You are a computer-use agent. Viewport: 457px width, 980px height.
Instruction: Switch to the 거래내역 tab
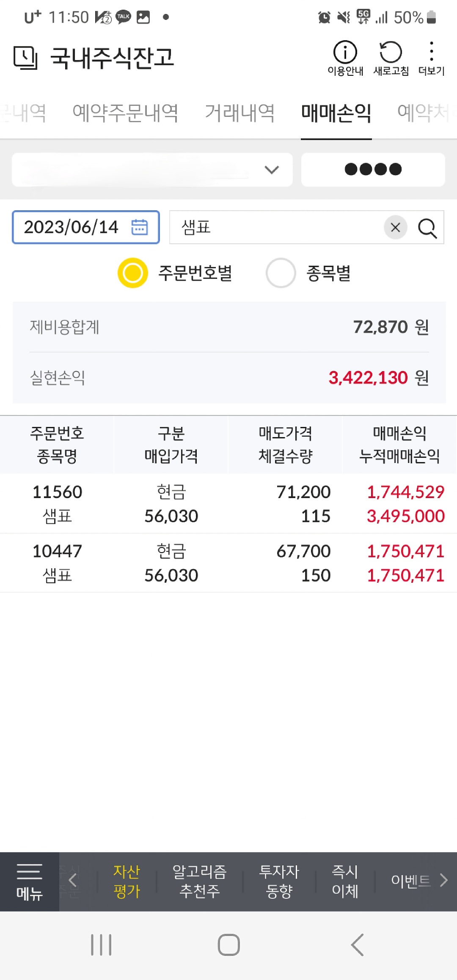click(240, 113)
